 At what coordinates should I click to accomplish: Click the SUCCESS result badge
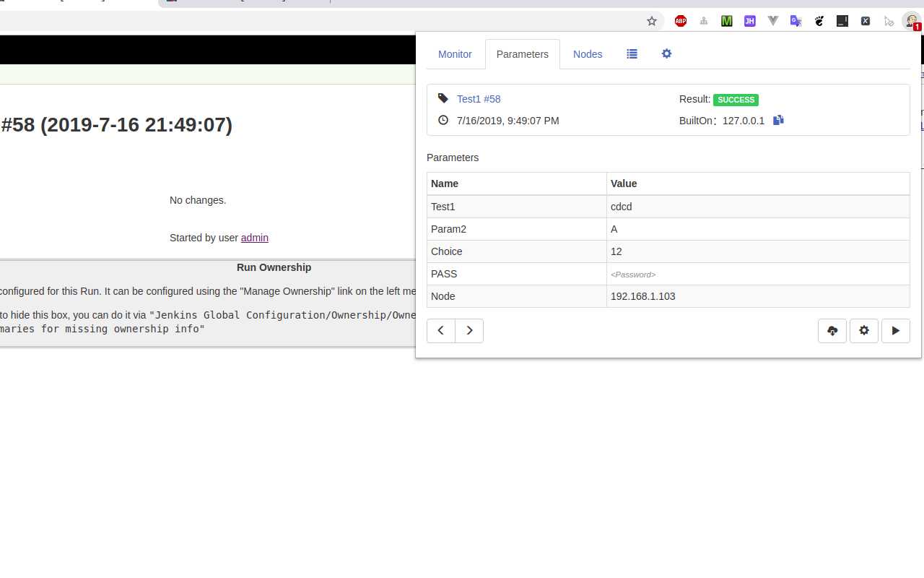point(736,100)
